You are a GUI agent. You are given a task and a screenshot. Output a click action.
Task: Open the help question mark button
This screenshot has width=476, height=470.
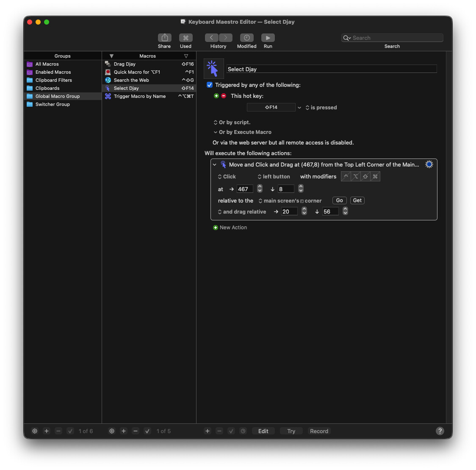click(x=440, y=431)
